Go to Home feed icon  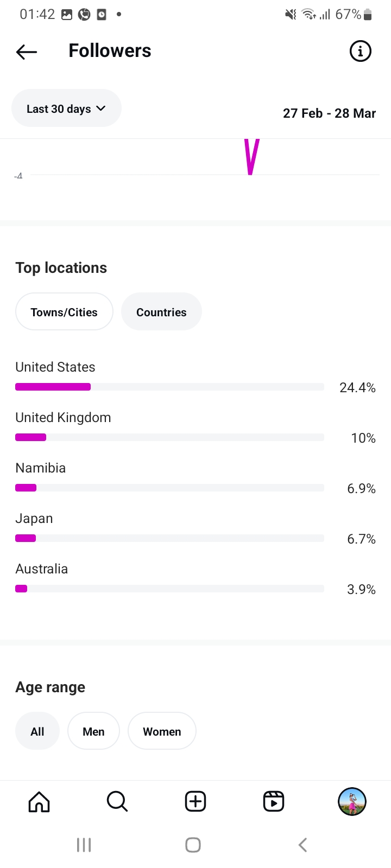point(39,801)
